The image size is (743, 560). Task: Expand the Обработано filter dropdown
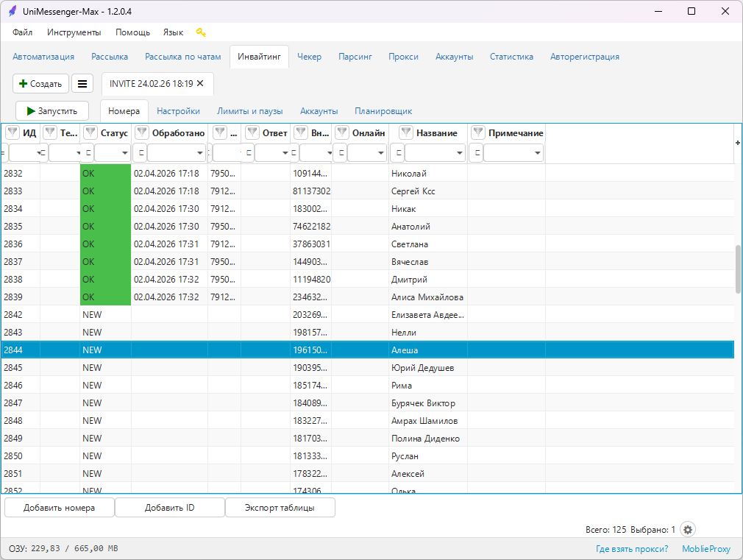199,152
